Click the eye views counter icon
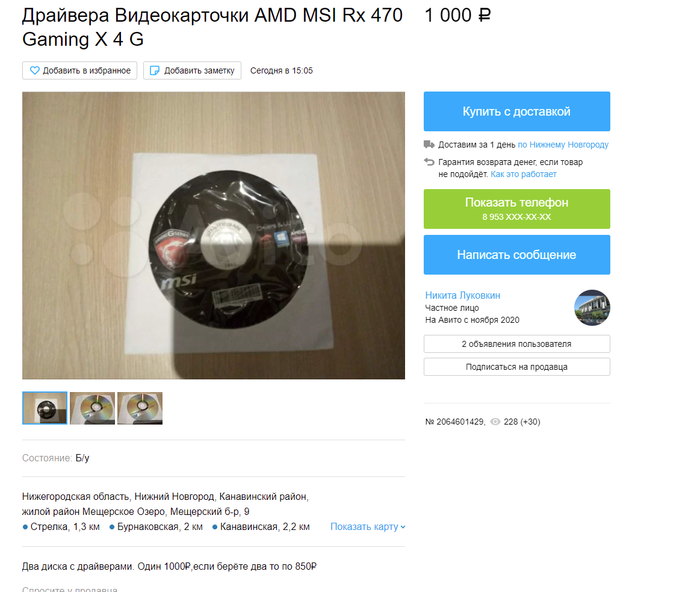Image resolution: width=700 pixels, height=592 pixels. click(x=495, y=422)
